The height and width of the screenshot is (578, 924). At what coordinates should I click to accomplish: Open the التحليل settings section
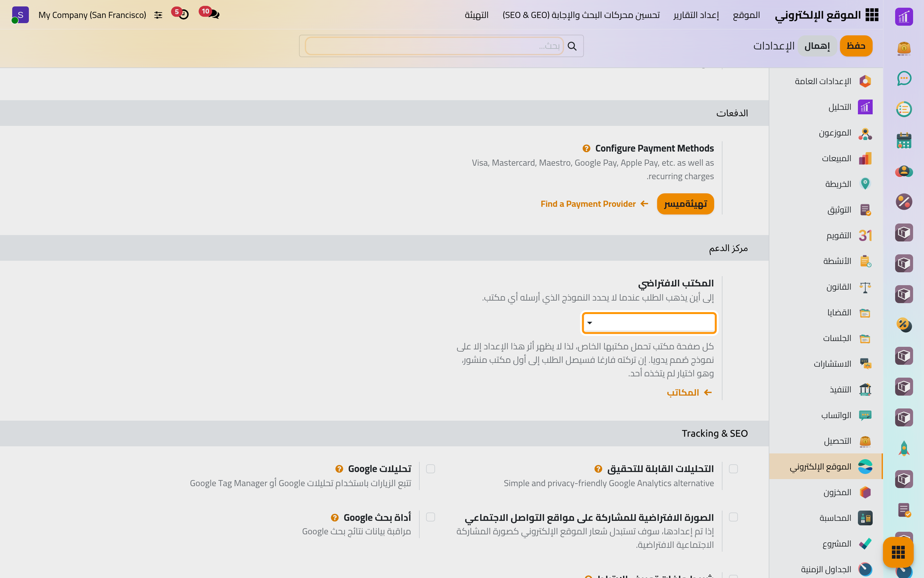click(826, 107)
